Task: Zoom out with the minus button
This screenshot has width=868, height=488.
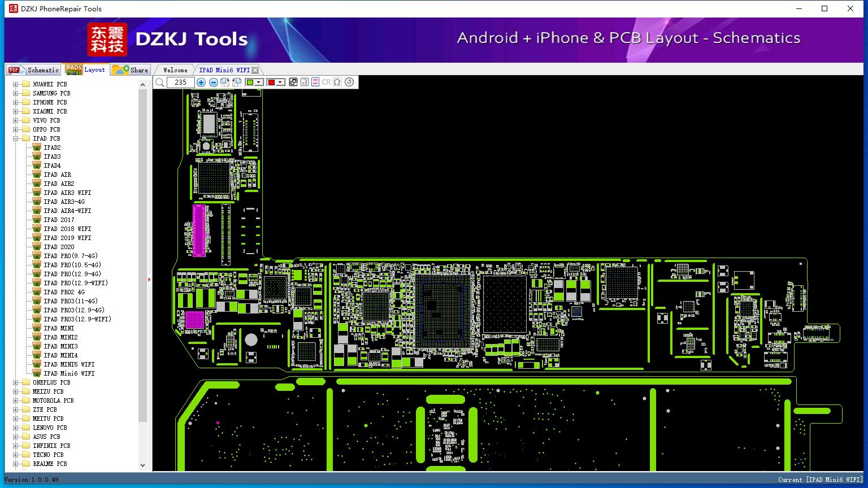Action: point(213,82)
